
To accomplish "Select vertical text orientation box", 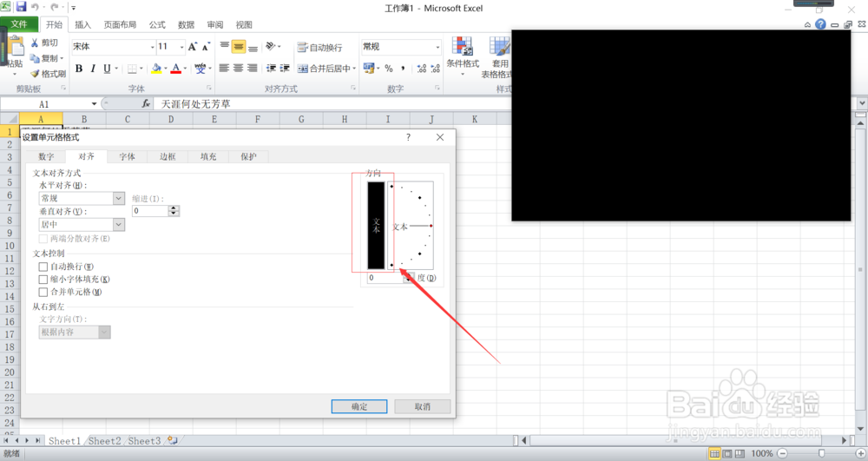I will [x=376, y=225].
